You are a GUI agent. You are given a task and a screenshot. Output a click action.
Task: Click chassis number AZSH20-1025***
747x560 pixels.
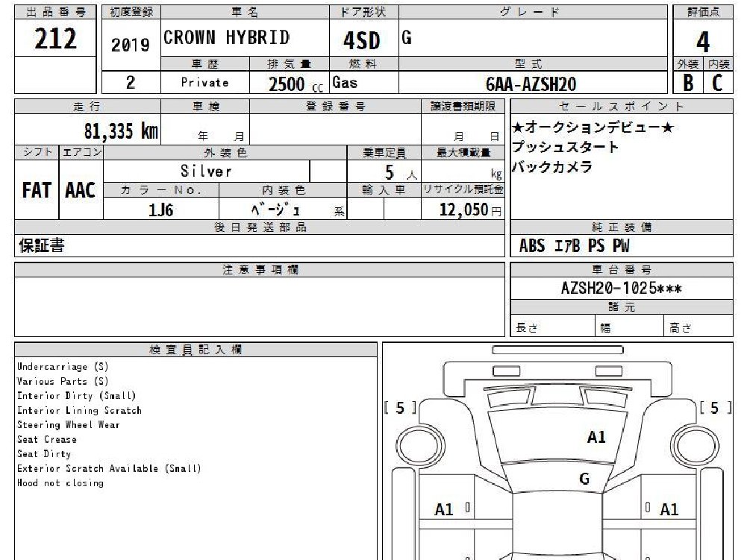(621, 288)
